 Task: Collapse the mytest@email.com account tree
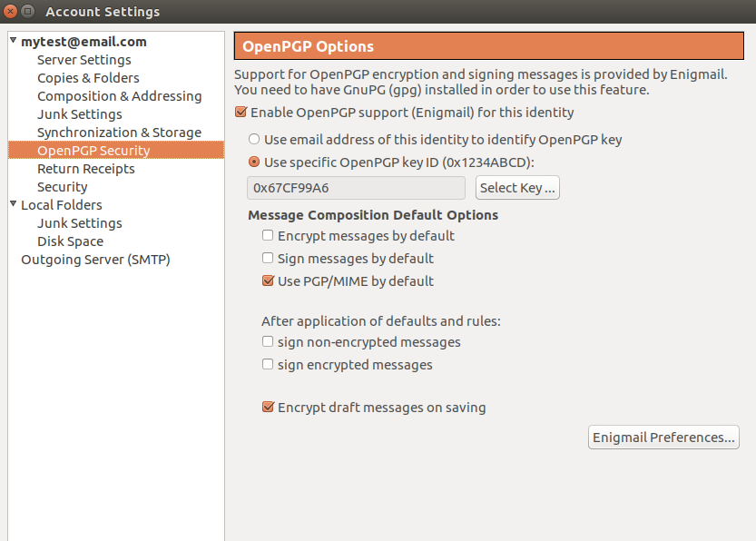pyautogui.click(x=14, y=41)
